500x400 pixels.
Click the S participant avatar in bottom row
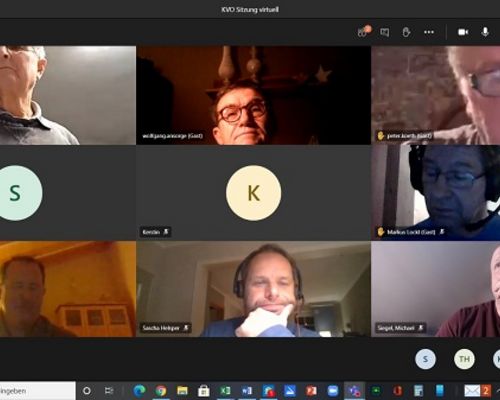425,359
